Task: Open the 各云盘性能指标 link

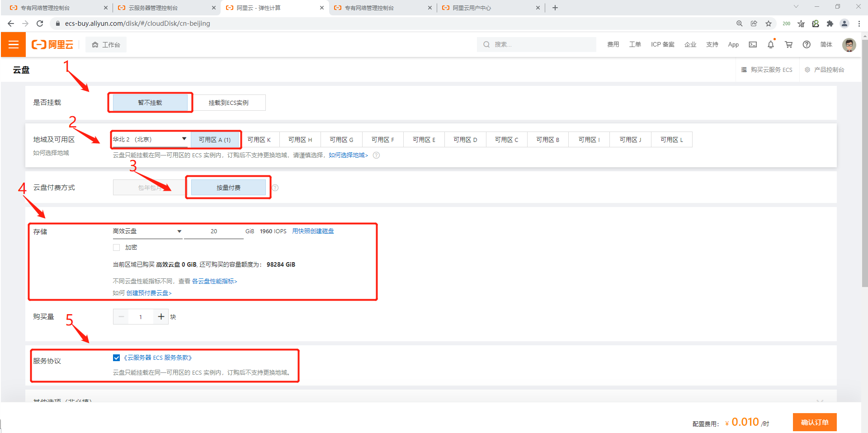Action: (x=214, y=281)
